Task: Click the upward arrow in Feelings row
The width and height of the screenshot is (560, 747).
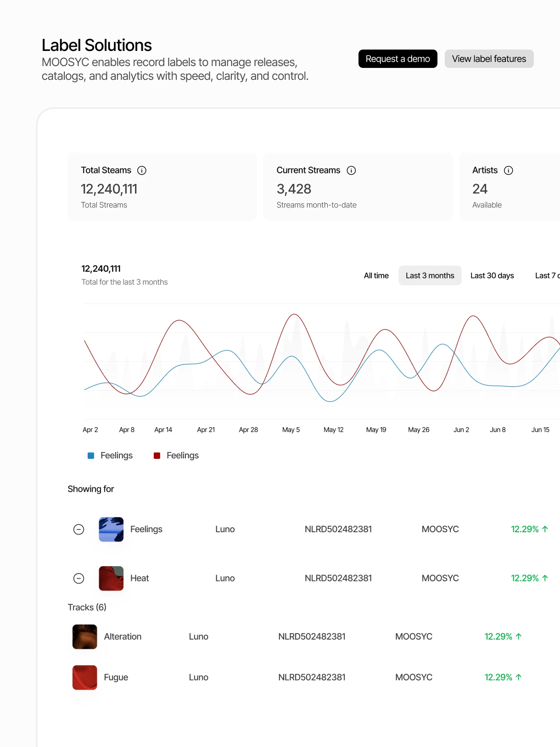Action: 545,529
